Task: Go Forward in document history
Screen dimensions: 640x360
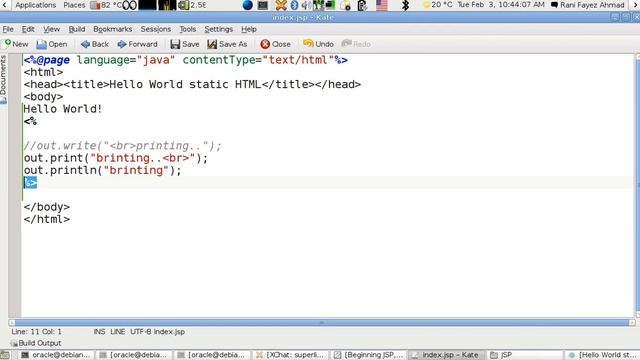Action: [138, 44]
